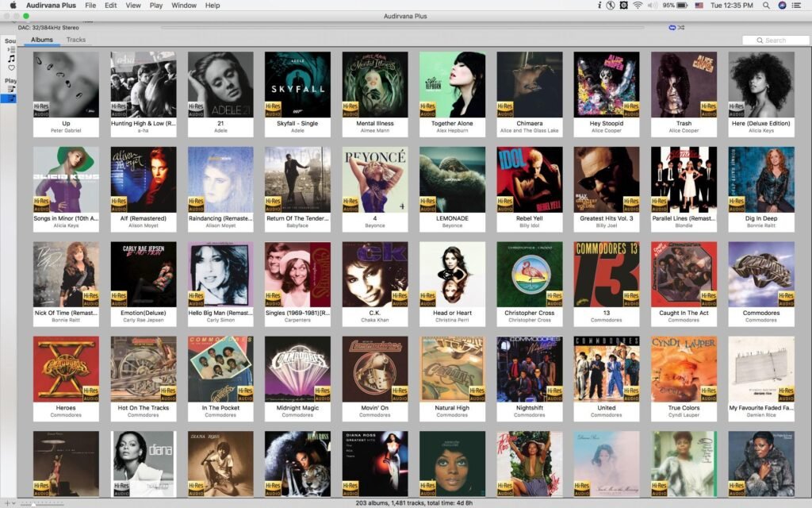812x508 pixels.
Task: Expand the dropdown arrow beside the plus button
Action: coord(13,503)
